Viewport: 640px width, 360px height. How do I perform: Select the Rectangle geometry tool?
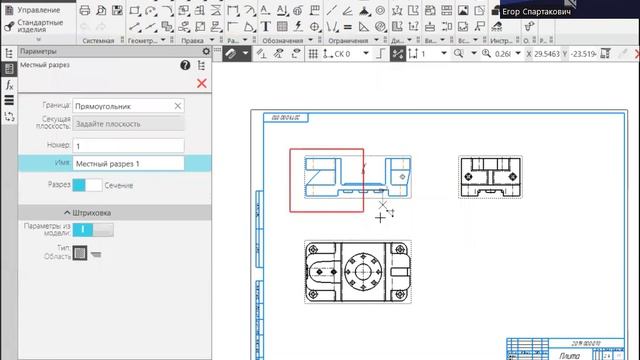click(134, 10)
